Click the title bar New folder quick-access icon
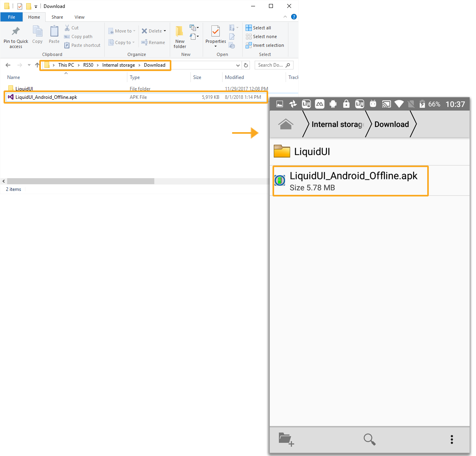 [x=29, y=6]
